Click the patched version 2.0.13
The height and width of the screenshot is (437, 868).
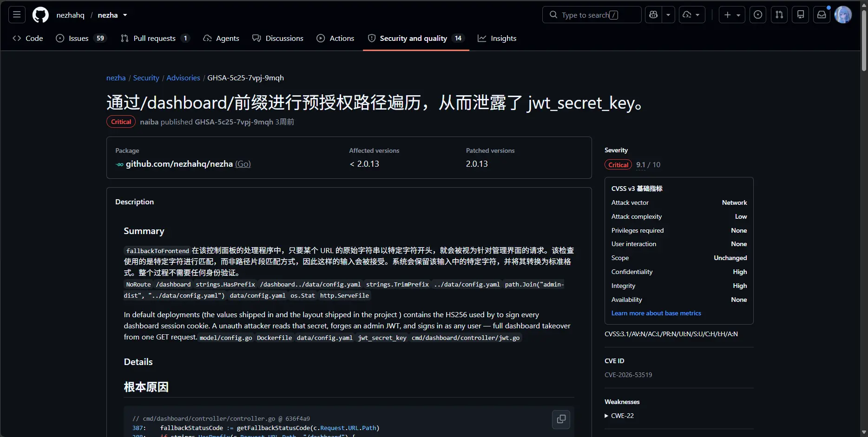(x=477, y=164)
